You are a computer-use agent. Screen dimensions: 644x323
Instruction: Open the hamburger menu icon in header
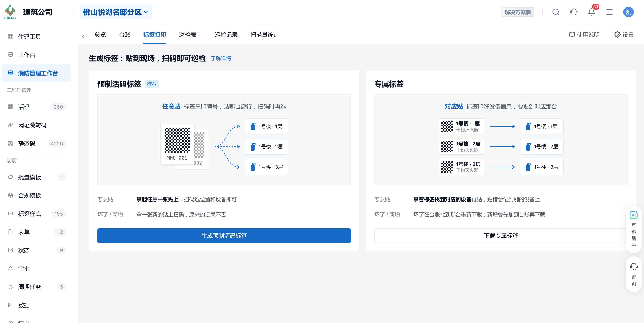[x=609, y=12]
